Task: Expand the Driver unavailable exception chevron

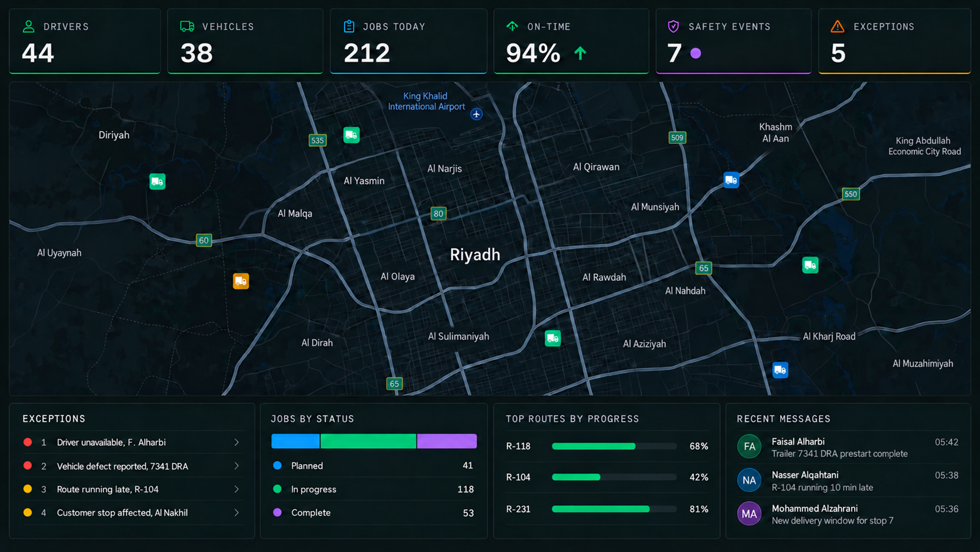Action: [237, 442]
